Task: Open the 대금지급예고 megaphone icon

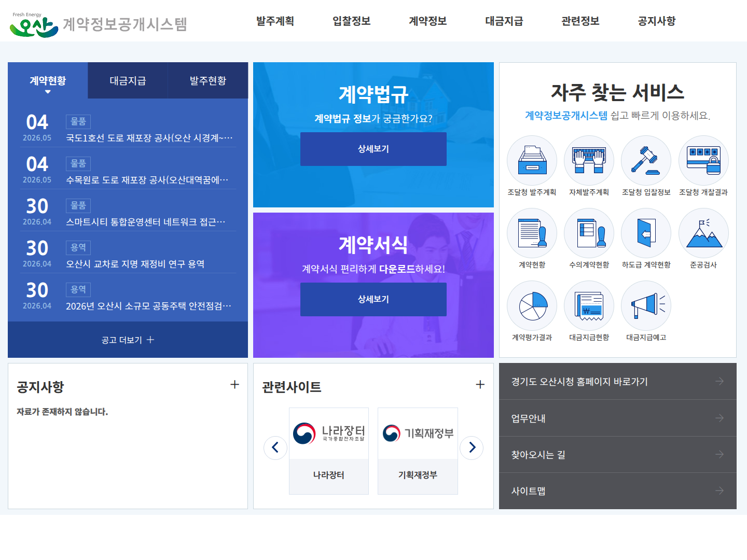Action: point(646,306)
